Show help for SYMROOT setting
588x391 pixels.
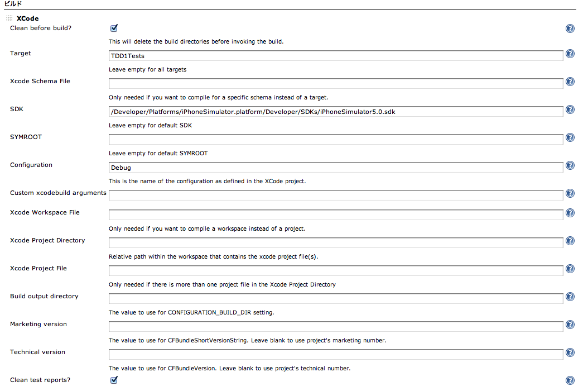(x=570, y=137)
